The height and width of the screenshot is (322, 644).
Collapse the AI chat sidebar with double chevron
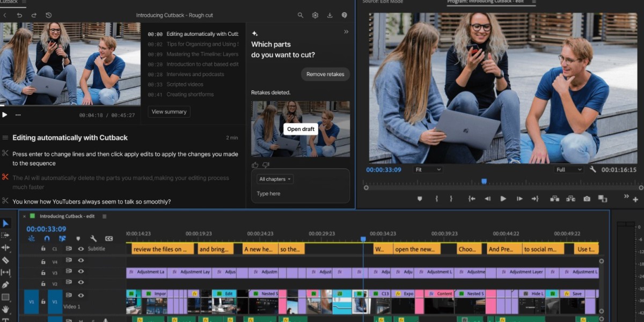[346, 32]
